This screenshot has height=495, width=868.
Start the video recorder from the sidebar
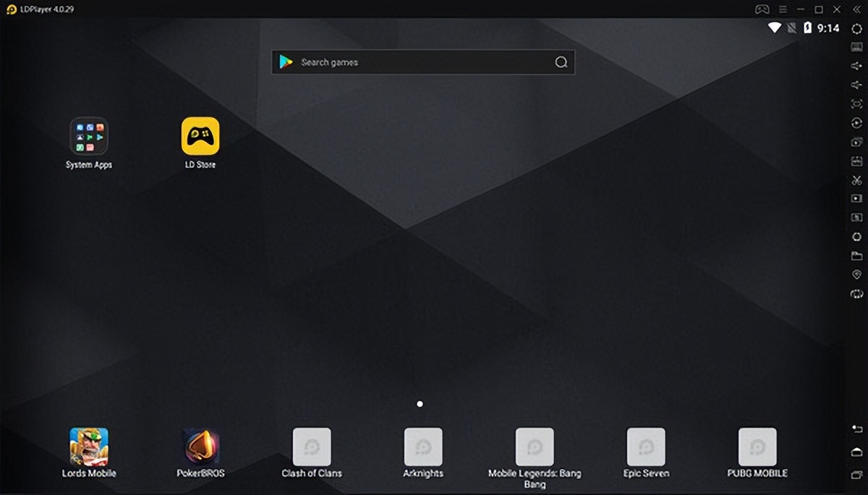856,198
